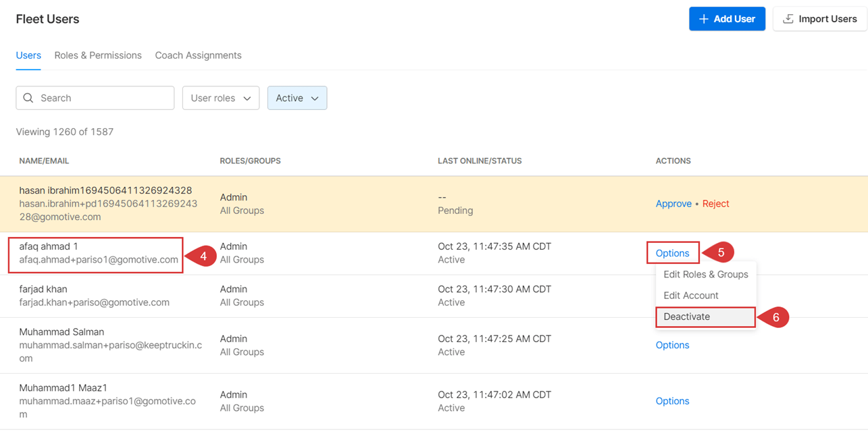Open Options for Muhammad Salman
The image size is (868, 436).
(672, 345)
